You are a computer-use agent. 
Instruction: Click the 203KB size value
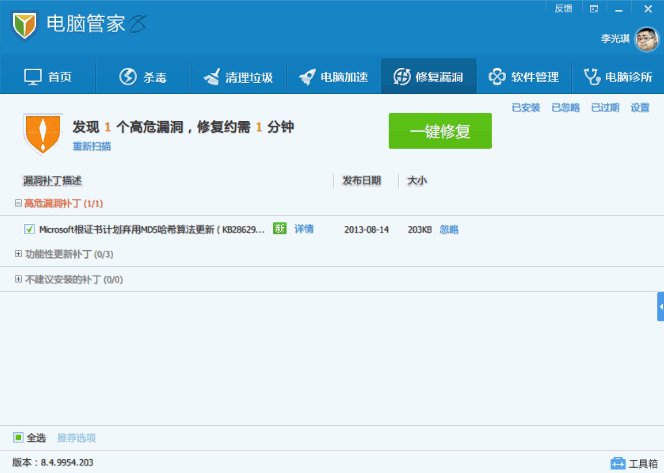tap(420, 230)
